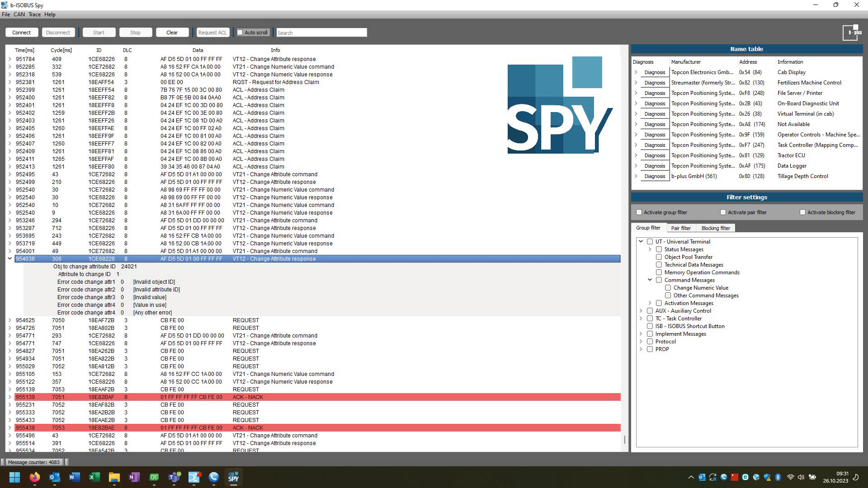Expand the Activation Messages tree node
Viewport: 868px width, 488px height.
coord(650,303)
